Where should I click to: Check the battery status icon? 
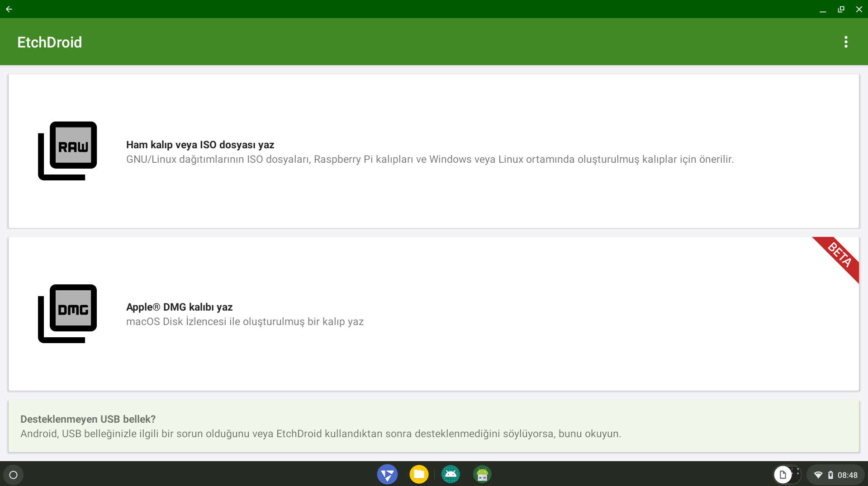click(830, 475)
